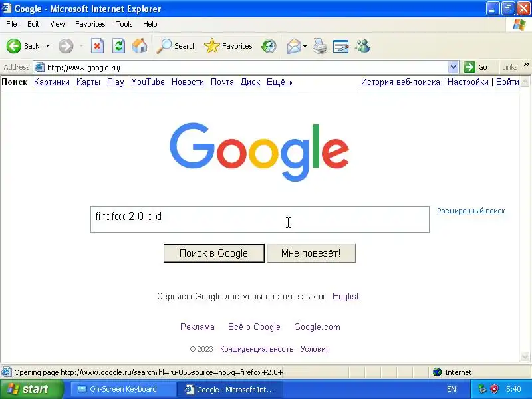Screen dimensions: 532x399
Task: Open the Favorites star toolbar button
Action: point(228,46)
